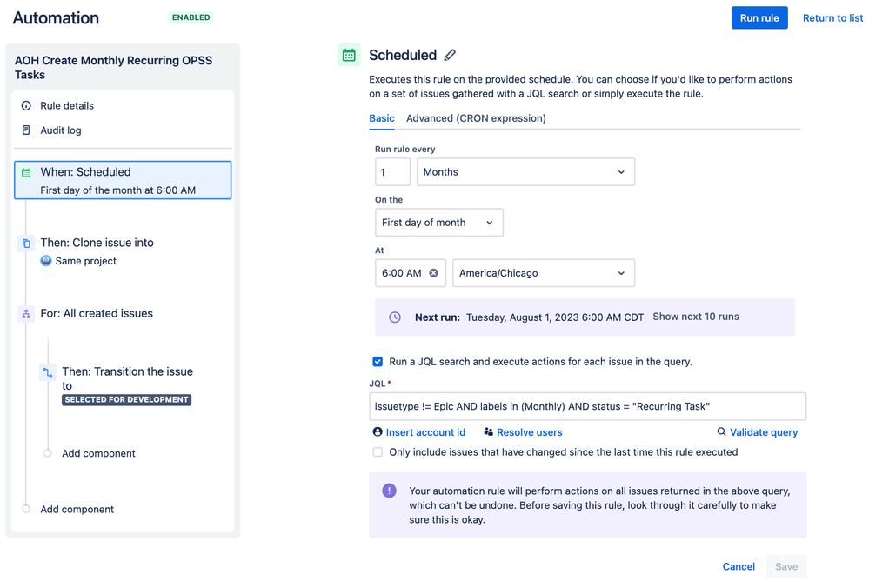Click the Save button

coord(786,566)
